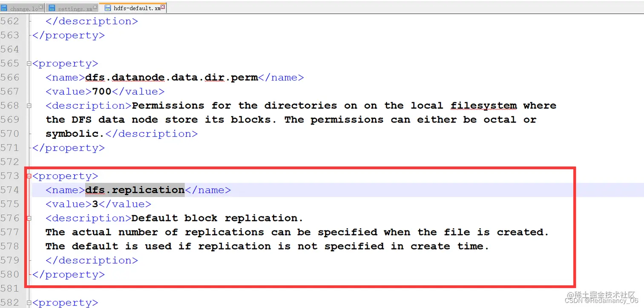This screenshot has width=644, height=308.
Task: Click the closing property tag on line 571
Action: 68,148
